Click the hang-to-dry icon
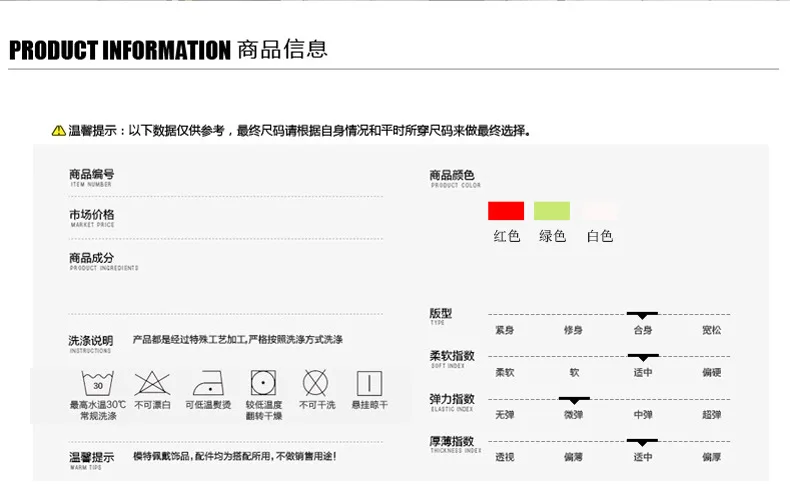This screenshot has width=790, height=493. point(369,383)
